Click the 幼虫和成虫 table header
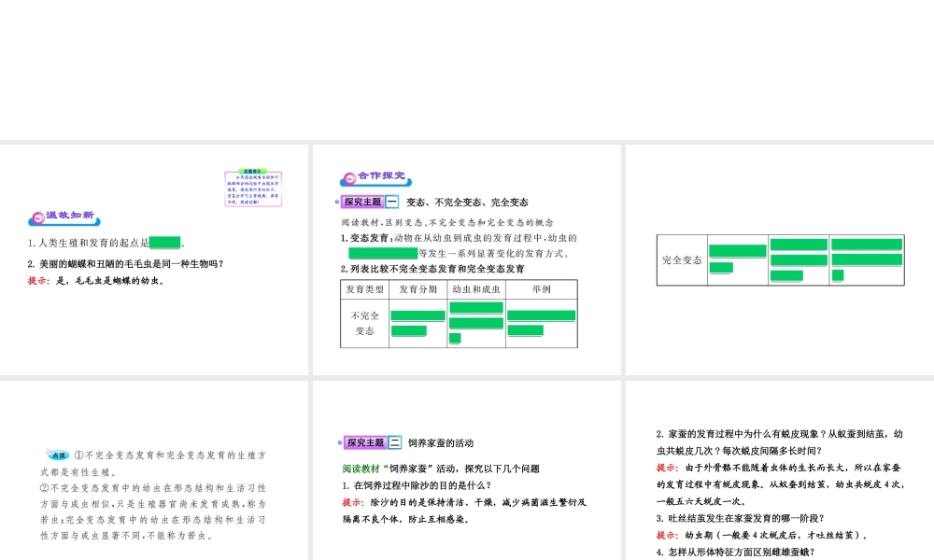934x560 pixels. (x=476, y=289)
